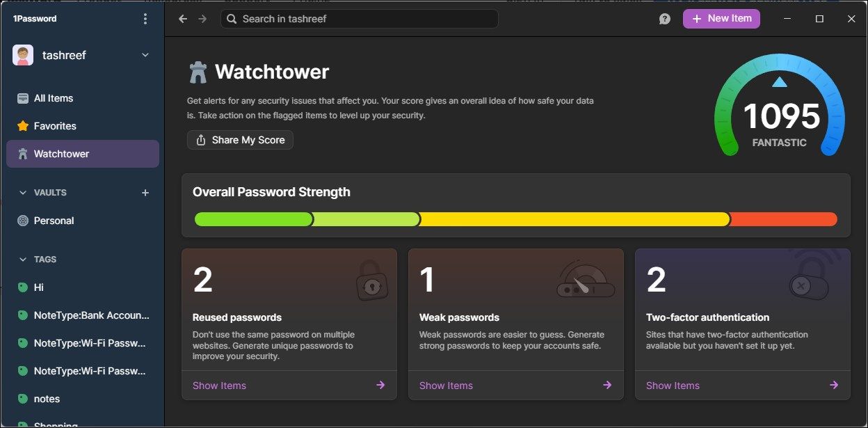The width and height of the screenshot is (868, 428).
Task: Click the Overall Password Strength bar
Action: pos(516,219)
